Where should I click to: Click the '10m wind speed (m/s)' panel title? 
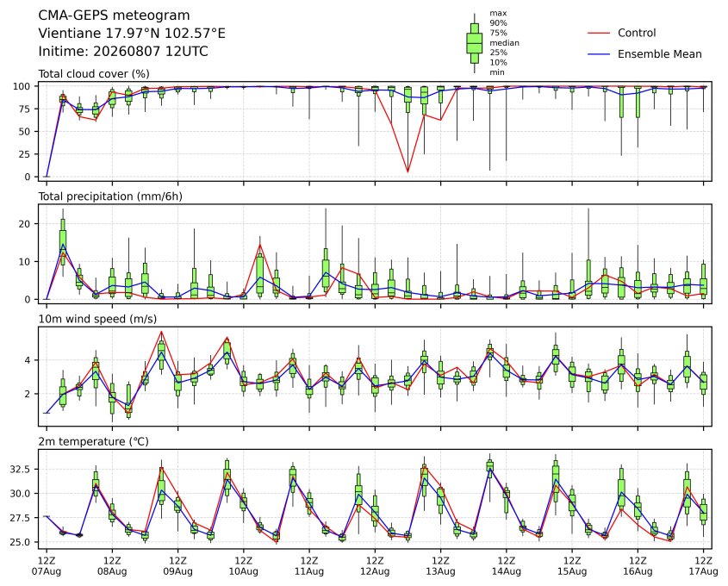[97, 319]
